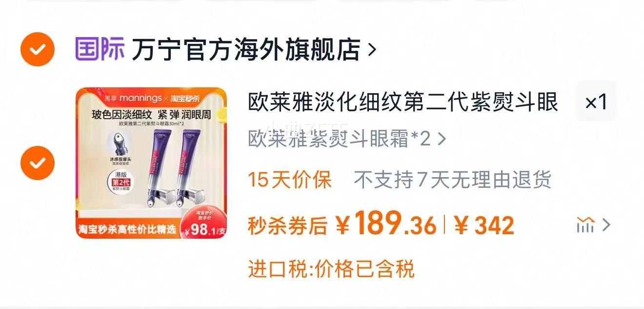Click the purple 国际 badge icon
Screen dimensions: 644x309
pyautogui.click(x=100, y=49)
